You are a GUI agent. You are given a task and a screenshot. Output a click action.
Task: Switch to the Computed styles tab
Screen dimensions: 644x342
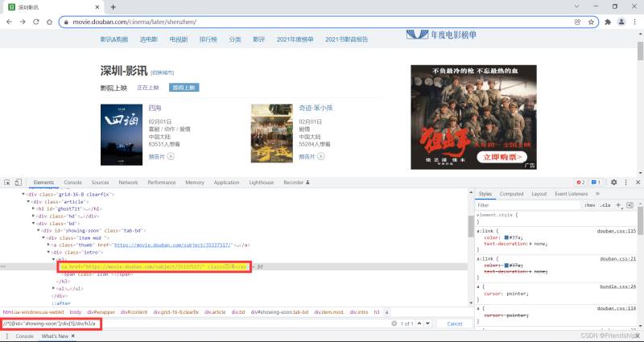click(511, 194)
